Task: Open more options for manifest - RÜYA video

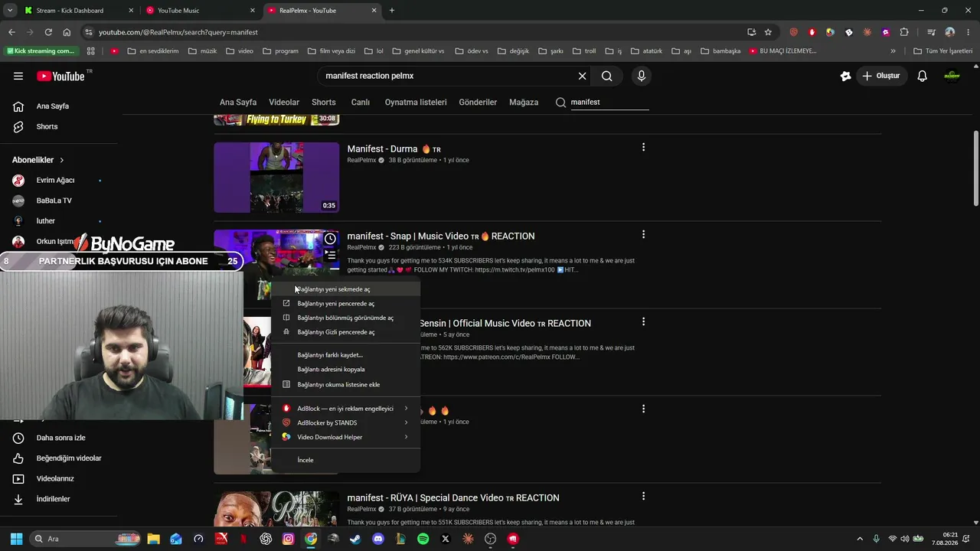Action: 643,496
